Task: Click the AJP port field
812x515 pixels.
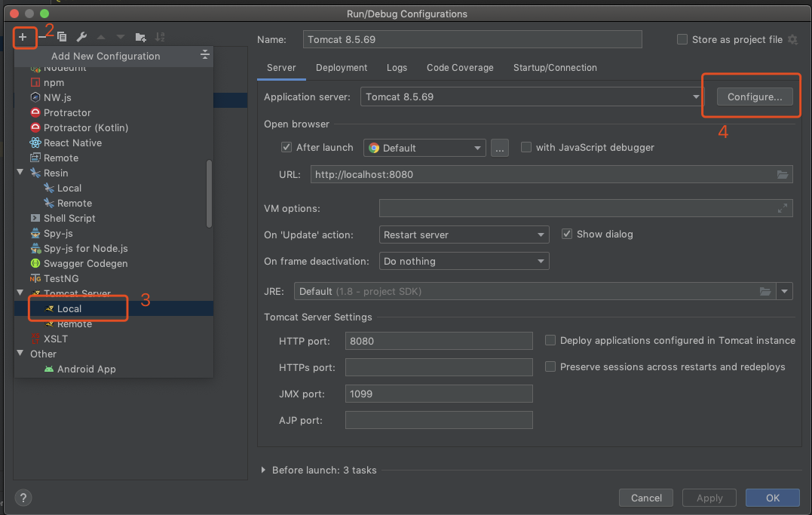Action: [x=439, y=420]
